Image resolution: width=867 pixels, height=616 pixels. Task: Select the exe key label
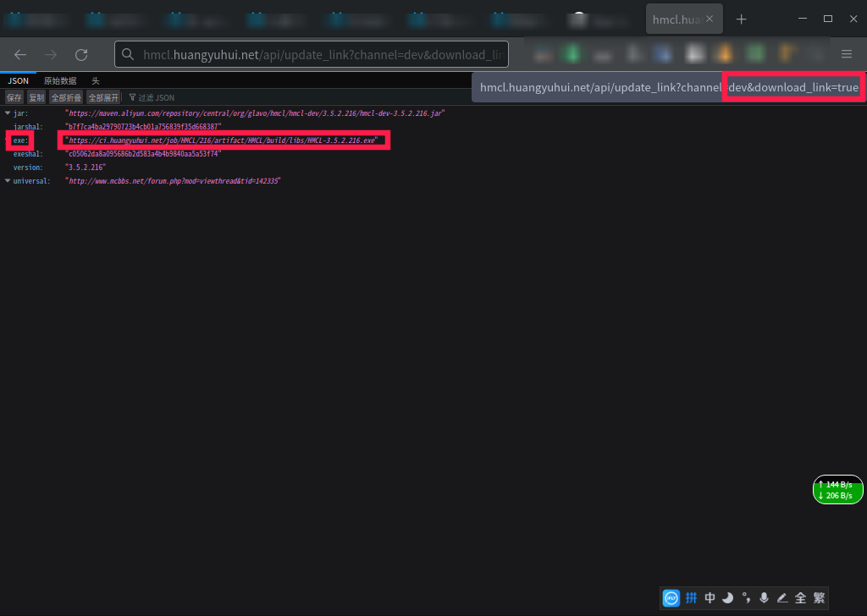(x=20, y=140)
